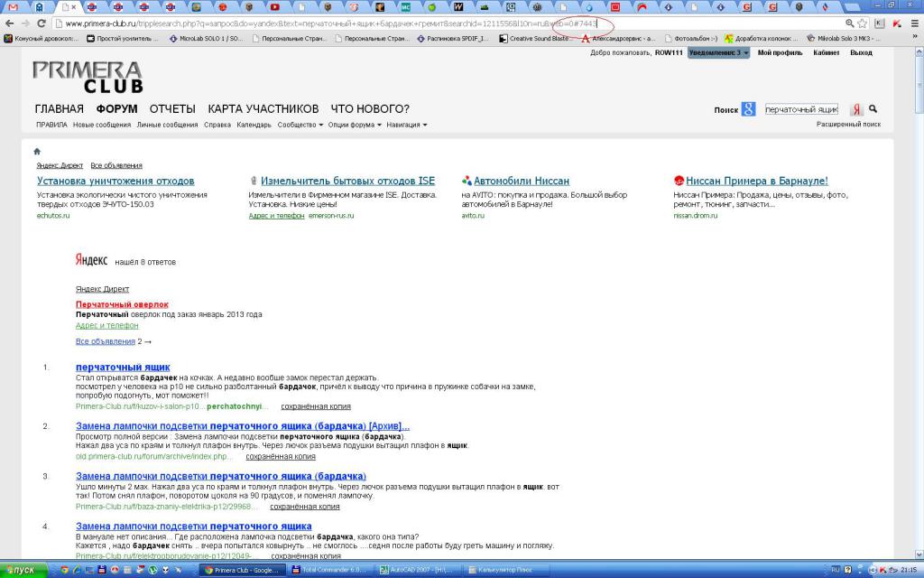Screen dimensions: 924x578
Task: Select the 'ФОРУМ' menu item
Action: [116, 109]
